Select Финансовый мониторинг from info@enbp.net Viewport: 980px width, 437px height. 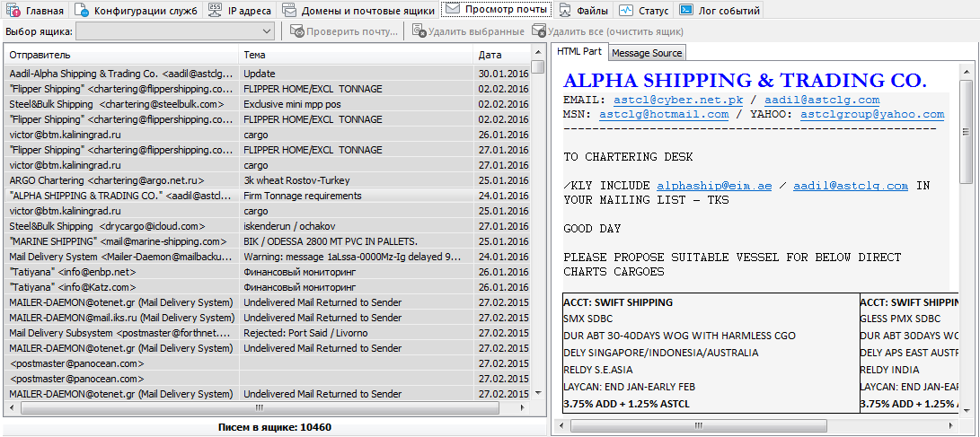[268, 272]
